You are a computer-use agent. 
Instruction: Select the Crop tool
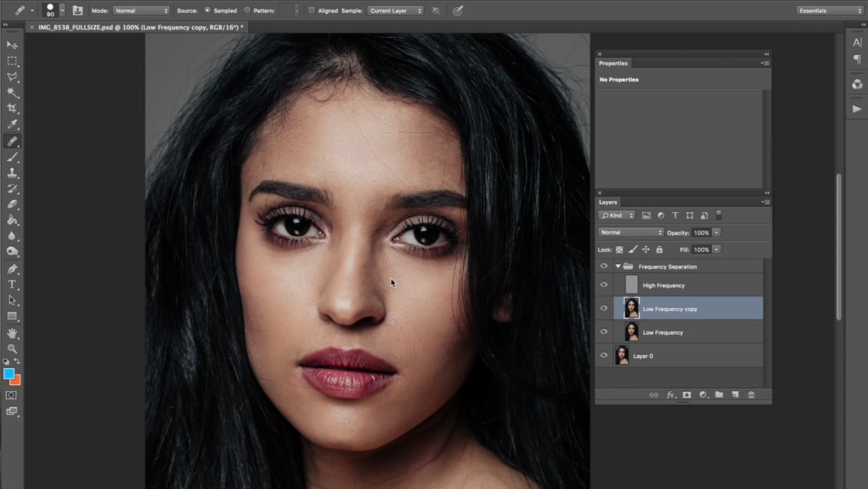coord(12,109)
